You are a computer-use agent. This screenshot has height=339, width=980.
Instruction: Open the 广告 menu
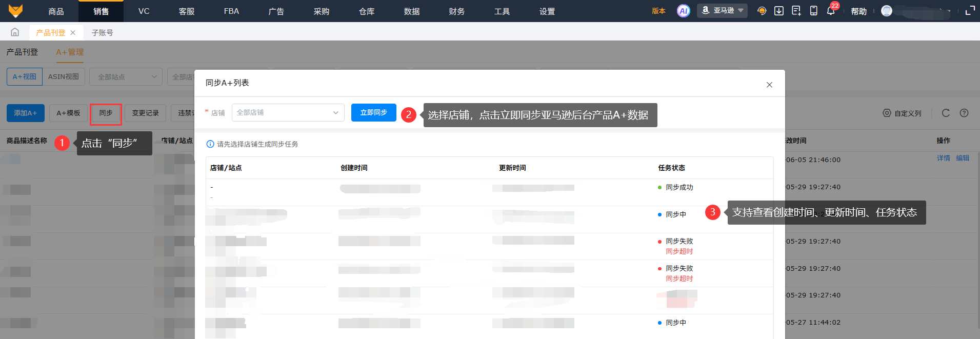tap(276, 11)
